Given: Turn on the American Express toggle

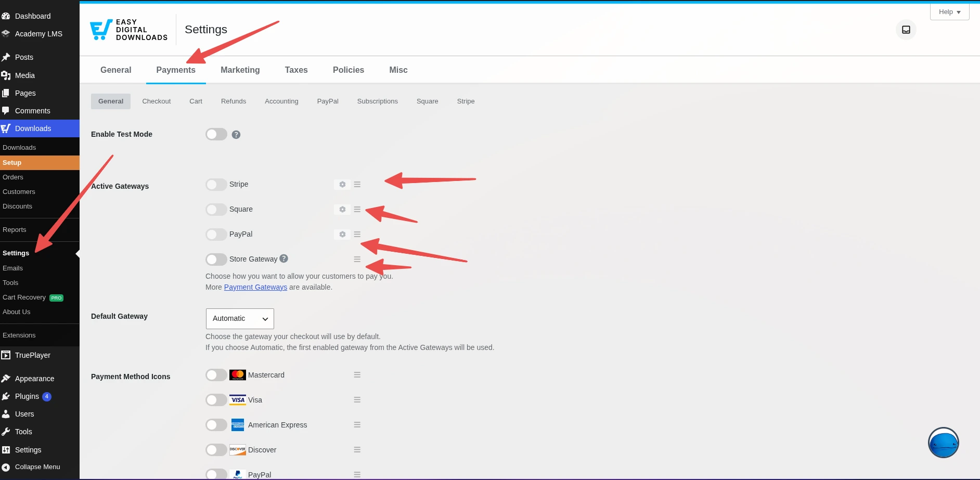Looking at the screenshot, I should [216, 425].
